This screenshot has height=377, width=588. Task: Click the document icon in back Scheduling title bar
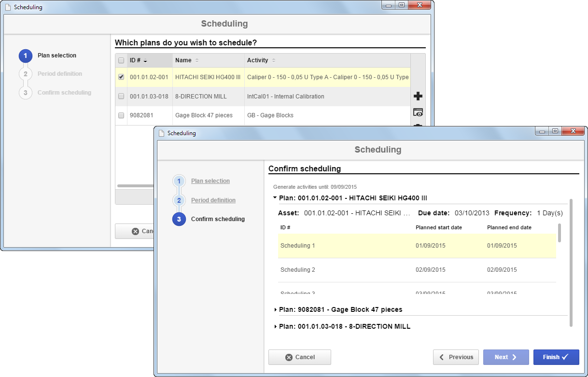tap(8, 7)
